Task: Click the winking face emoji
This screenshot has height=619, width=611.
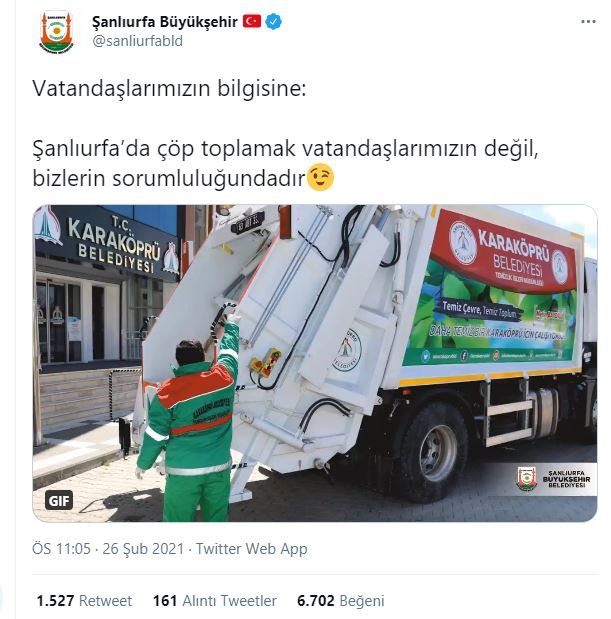Action: 320,177
